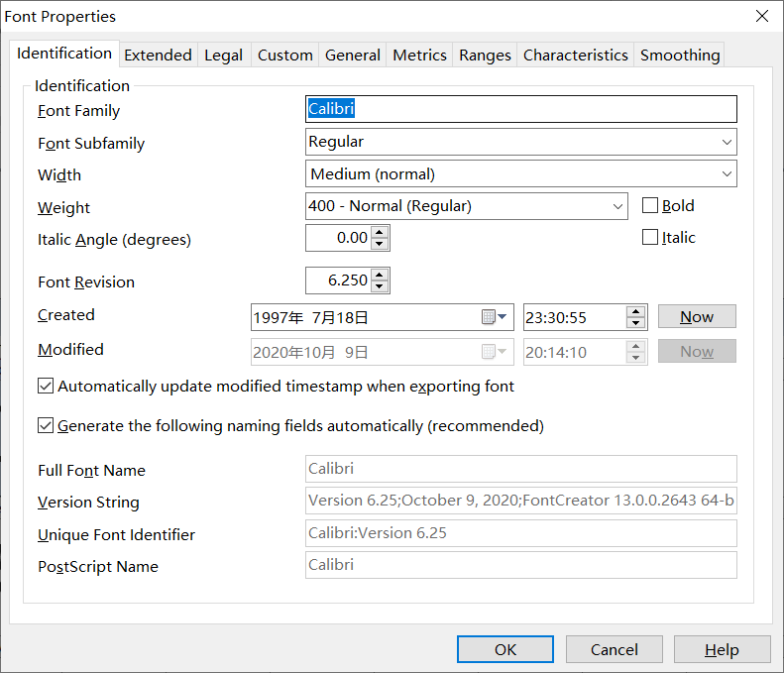Screen dimensions: 784x673
Task: Click the PostScript Name field
Action: point(521,565)
